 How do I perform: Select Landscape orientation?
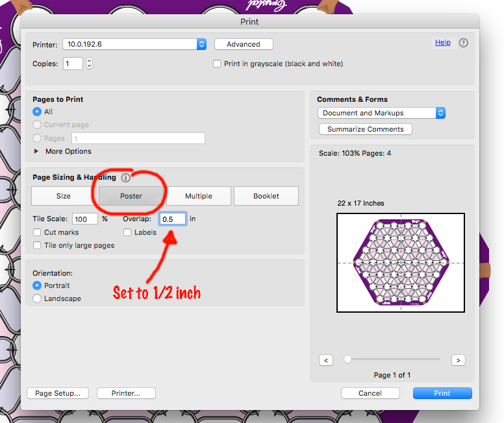37,298
